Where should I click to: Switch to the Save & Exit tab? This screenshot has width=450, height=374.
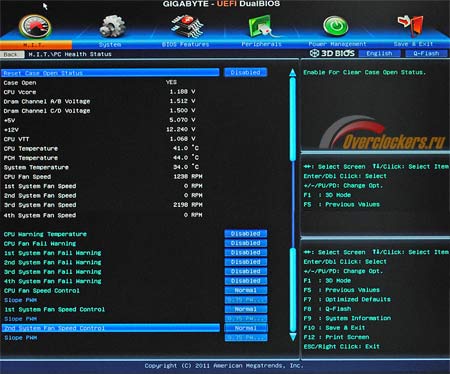point(413,44)
